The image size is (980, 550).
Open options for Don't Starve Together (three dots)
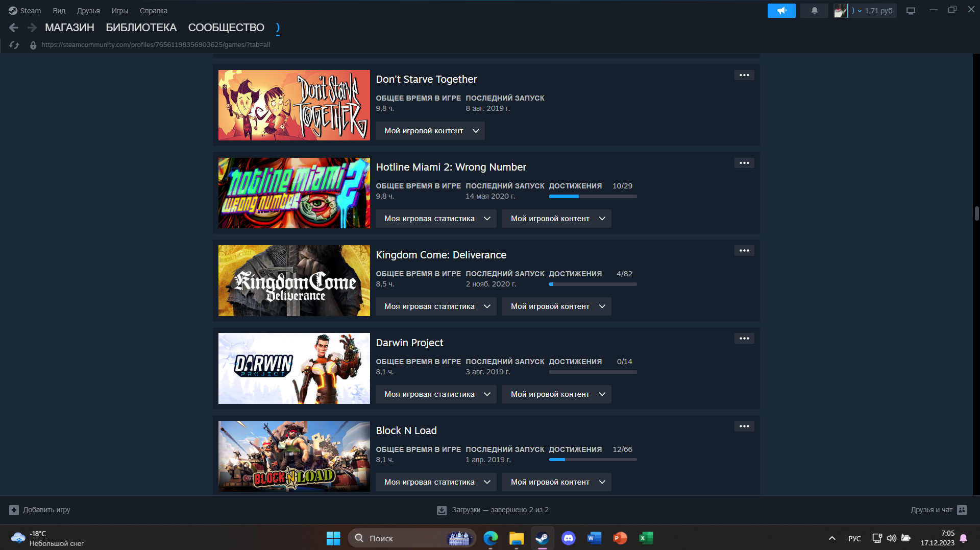click(x=744, y=75)
